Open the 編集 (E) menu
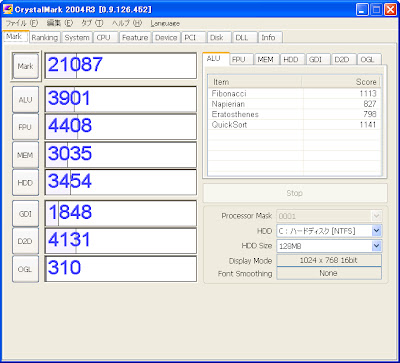This screenshot has width=400, height=363. point(60,23)
